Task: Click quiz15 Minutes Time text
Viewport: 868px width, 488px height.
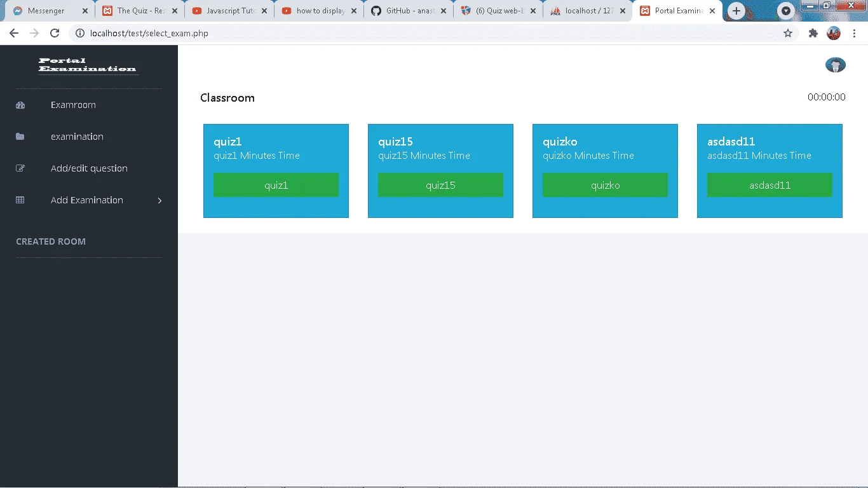Action: [x=424, y=156]
